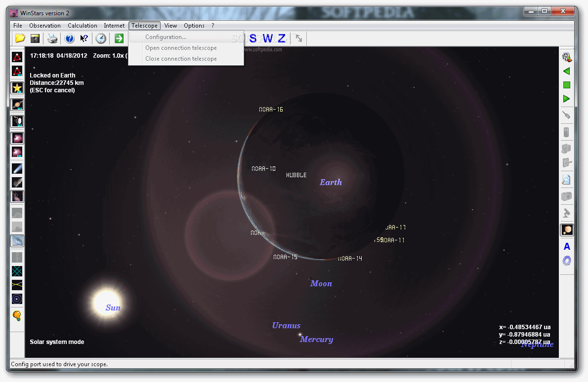Click the first gray landscape icon
This screenshot has width=588, height=382.
pyautogui.click(x=17, y=213)
